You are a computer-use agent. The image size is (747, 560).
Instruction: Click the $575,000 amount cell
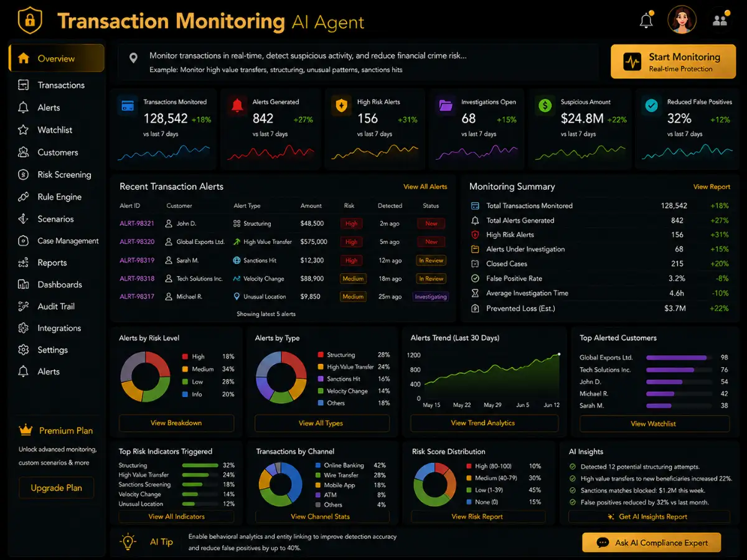pyautogui.click(x=314, y=241)
